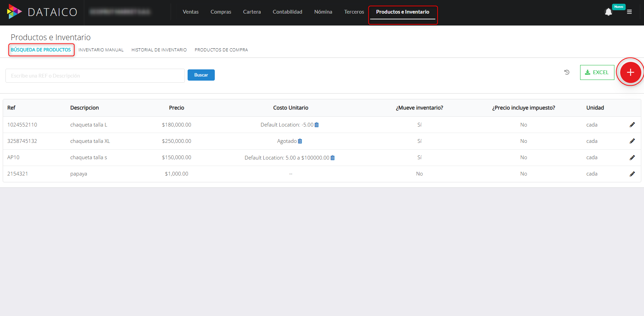Open the "Default Location: -5.00" stock link

(x=286, y=124)
